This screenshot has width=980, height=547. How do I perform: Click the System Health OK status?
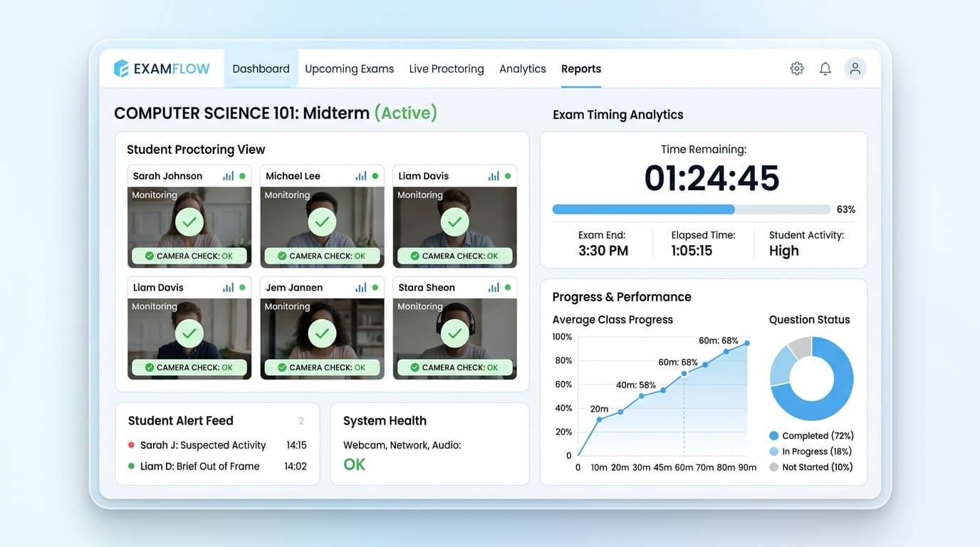[354, 464]
